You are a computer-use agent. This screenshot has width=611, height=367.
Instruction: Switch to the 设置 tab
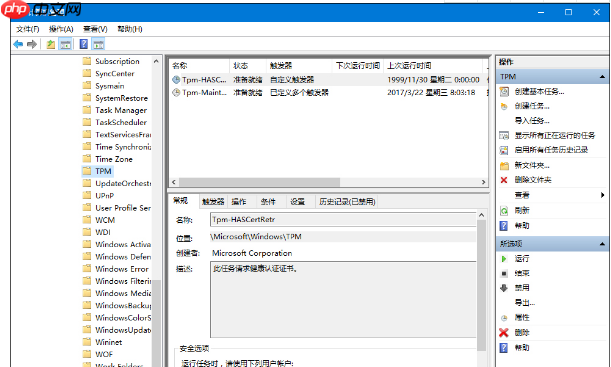tap(298, 202)
